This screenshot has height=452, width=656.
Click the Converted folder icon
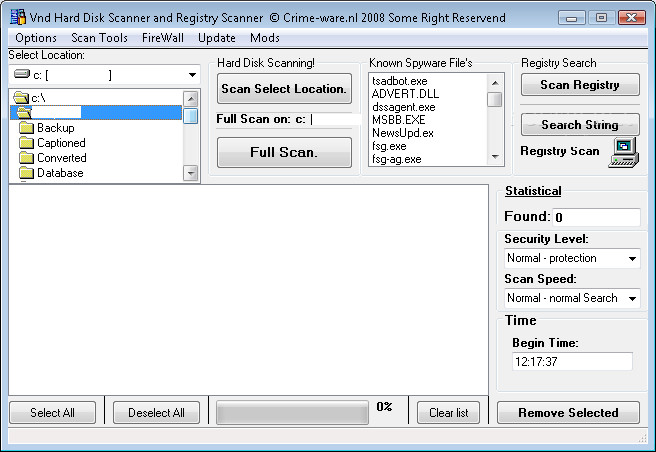tap(26, 158)
